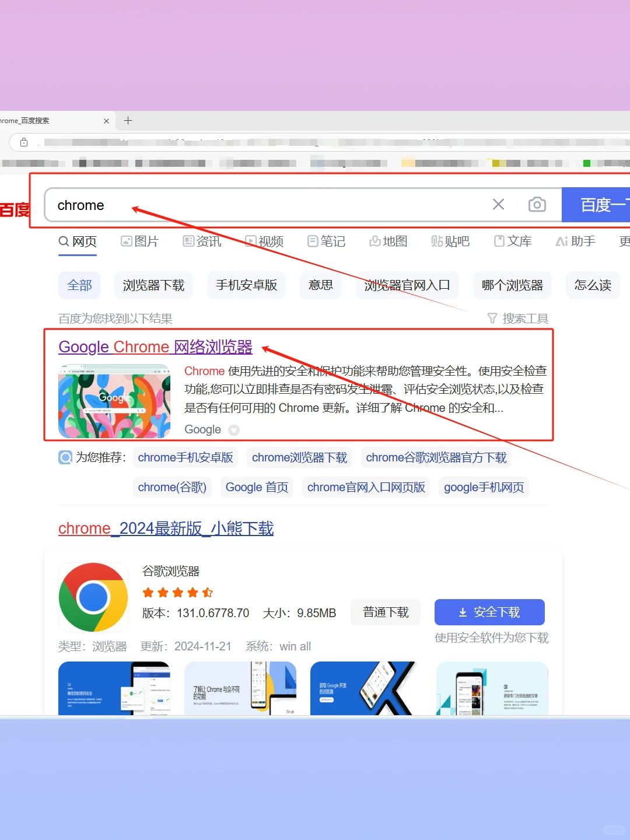This screenshot has width=630, height=840.
Task: Click the star rating of 谷歌浏览器
Action: (177, 592)
